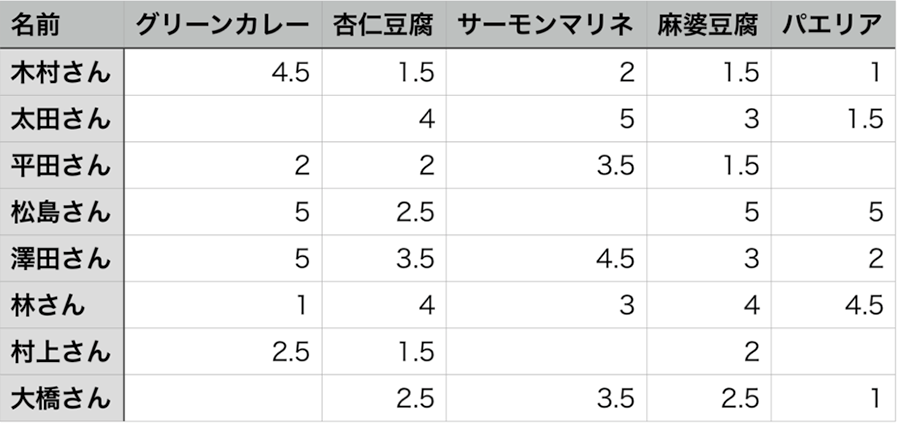The image size is (900, 427).
Task: Select the 澤田さん row header
Action: 61,258
